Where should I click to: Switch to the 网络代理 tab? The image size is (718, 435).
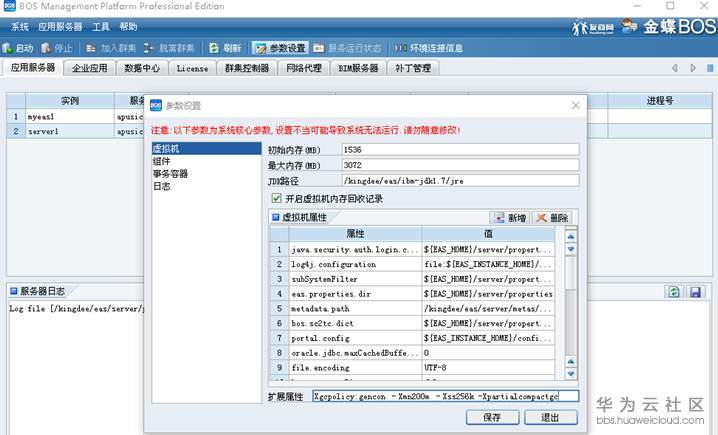tap(304, 68)
